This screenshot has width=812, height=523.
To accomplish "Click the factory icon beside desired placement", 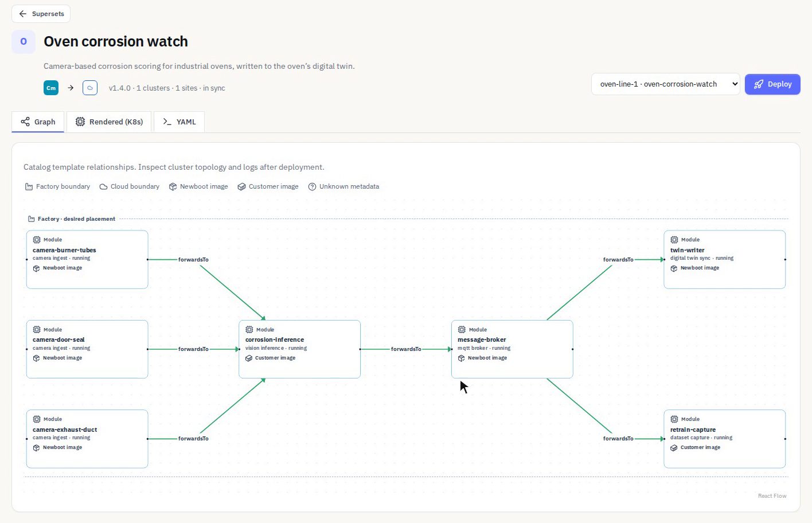I will (x=32, y=219).
